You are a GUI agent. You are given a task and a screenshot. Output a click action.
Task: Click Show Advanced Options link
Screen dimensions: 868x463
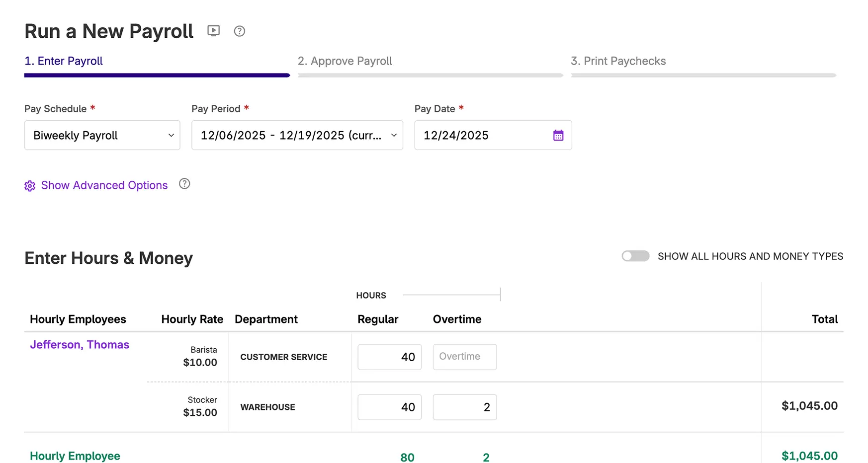(104, 185)
